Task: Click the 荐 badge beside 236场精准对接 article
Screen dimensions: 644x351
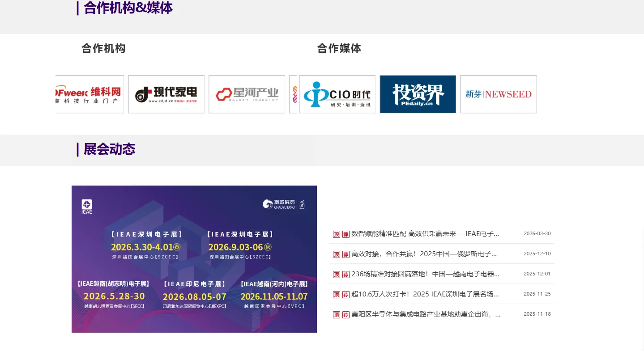Action: pyautogui.click(x=346, y=275)
